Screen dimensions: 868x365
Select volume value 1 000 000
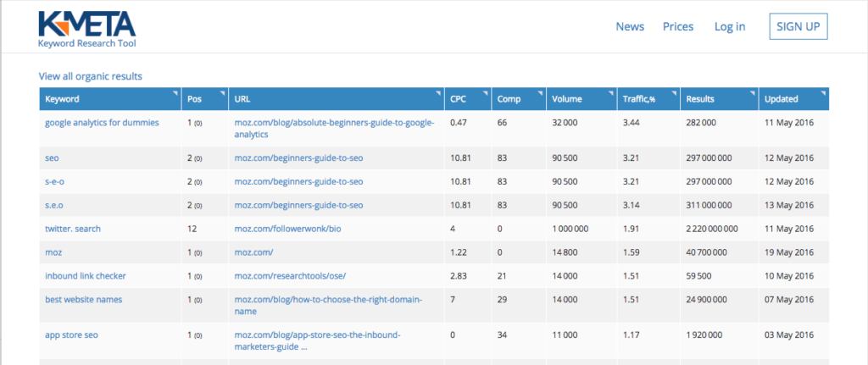(x=570, y=229)
